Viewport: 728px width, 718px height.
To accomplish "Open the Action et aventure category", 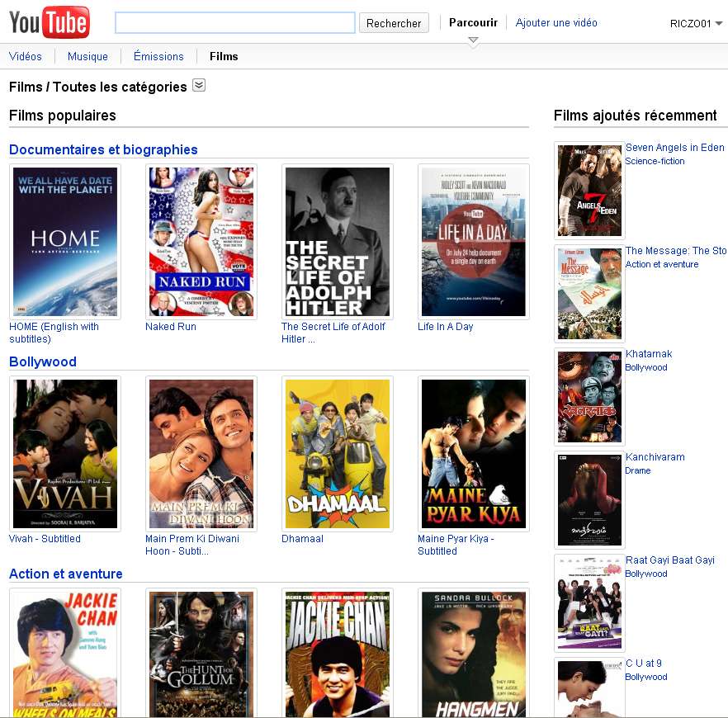I will tap(65, 574).
